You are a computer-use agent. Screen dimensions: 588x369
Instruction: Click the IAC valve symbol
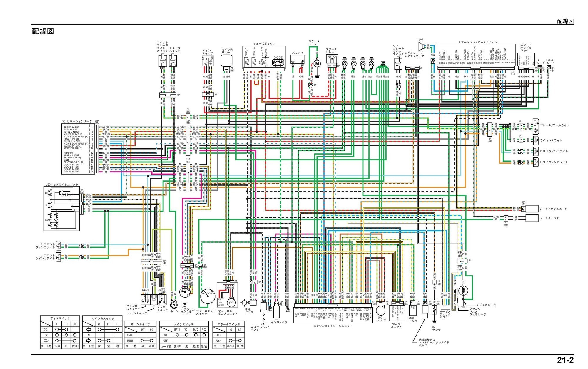(381, 310)
